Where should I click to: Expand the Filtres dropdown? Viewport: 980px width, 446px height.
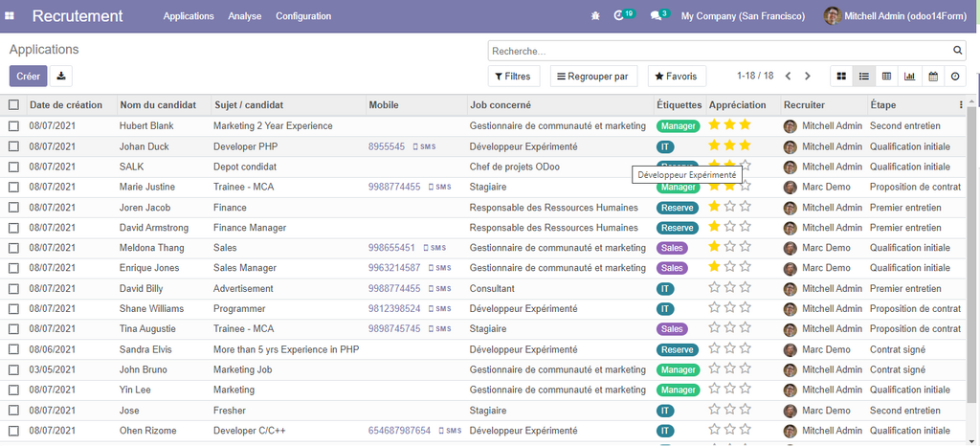coord(513,77)
